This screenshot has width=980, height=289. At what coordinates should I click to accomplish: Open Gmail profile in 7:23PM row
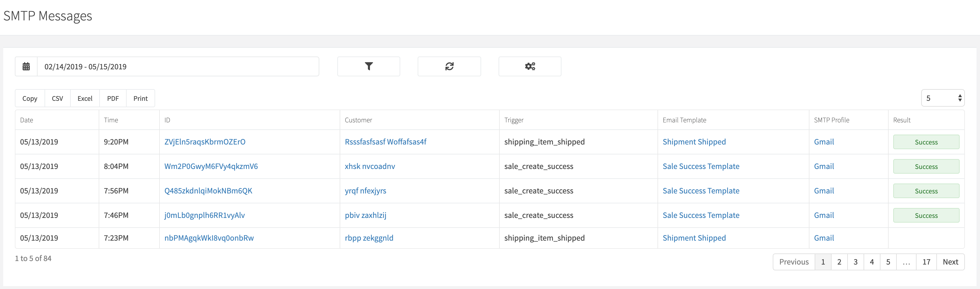pos(824,238)
